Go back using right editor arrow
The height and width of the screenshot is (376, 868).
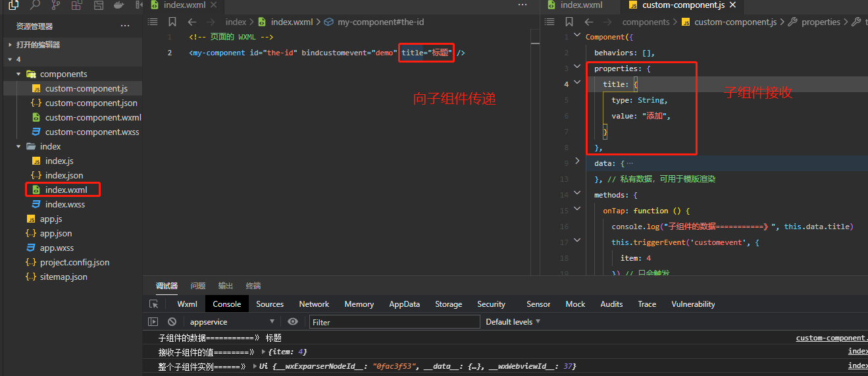coord(589,22)
